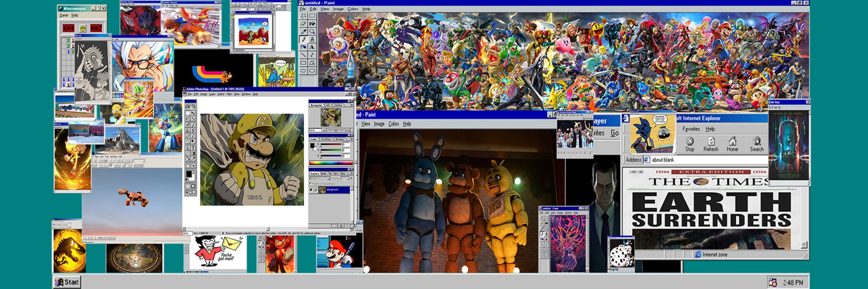The image size is (868, 289).
Task: Open the Layer menu in Photoshop
Action: click(x=212, y=94)
